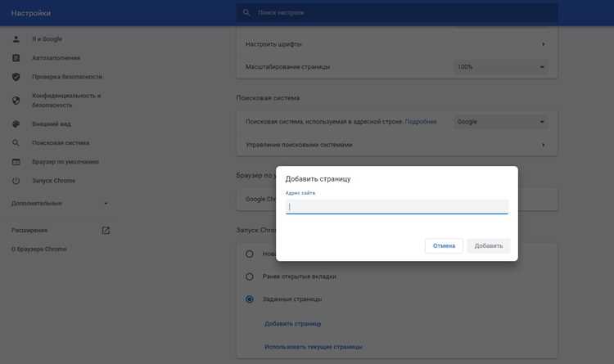The width and height of the screenshot is (614, 364).
Task: Select Проверка безопасности menu item
Action: tap(67, 77)
